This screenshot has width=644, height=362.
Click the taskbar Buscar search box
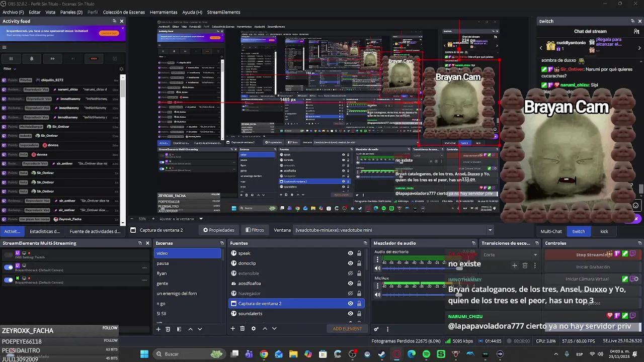[189, 354]
